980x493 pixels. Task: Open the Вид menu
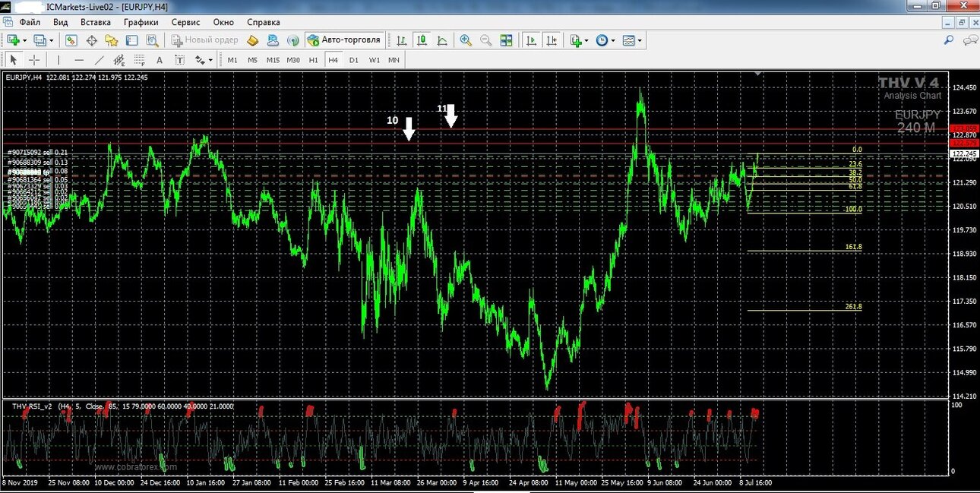coord(61,22)
